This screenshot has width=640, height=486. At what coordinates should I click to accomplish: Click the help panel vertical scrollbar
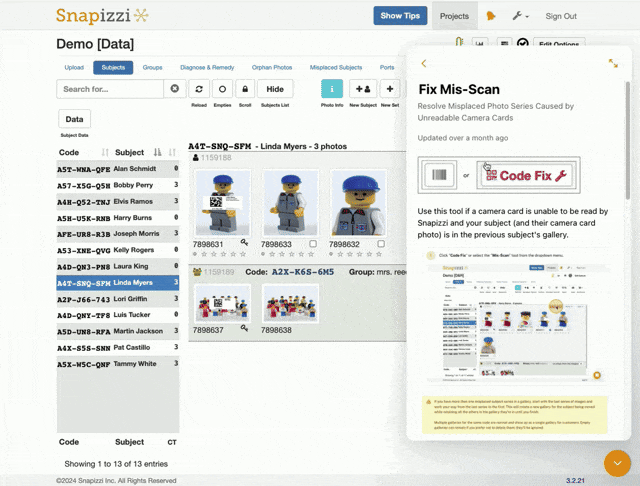[x=627, y=141]
